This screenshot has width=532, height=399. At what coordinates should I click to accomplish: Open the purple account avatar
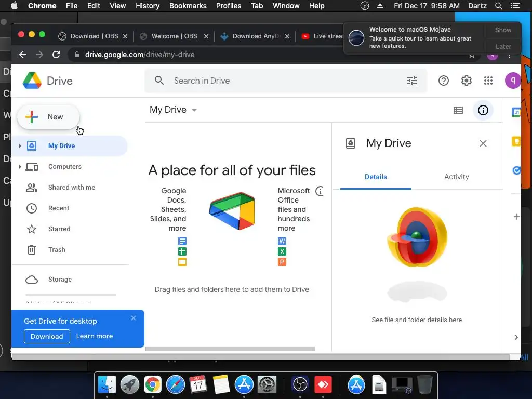coord(513,81)
